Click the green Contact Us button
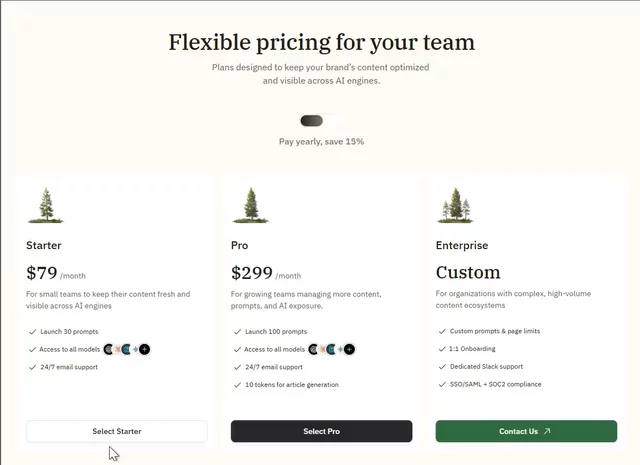 [x=526, y=431]
